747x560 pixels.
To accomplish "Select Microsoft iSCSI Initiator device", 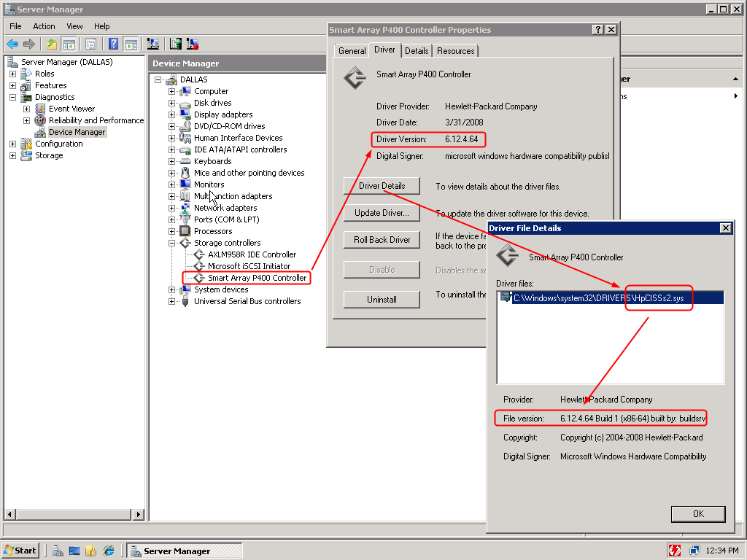I will 249,266.
